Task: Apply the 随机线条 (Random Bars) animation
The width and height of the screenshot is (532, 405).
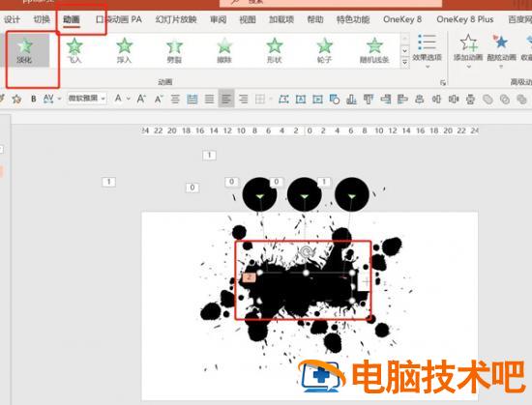Action: point(374,50)
